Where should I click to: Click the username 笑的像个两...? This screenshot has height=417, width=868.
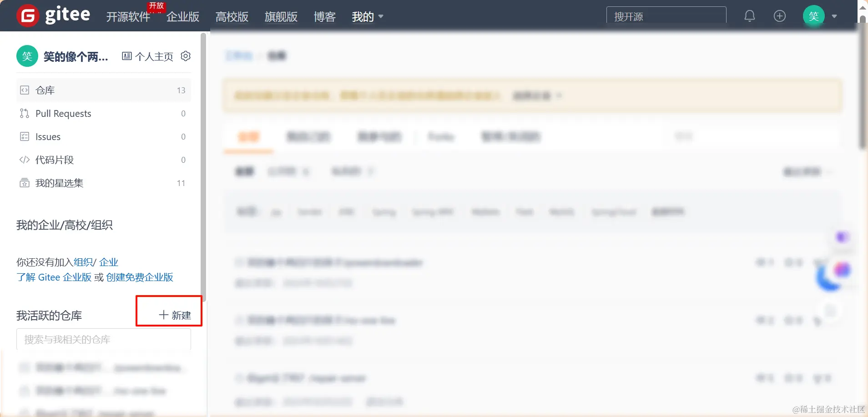(x=76, y=56)
